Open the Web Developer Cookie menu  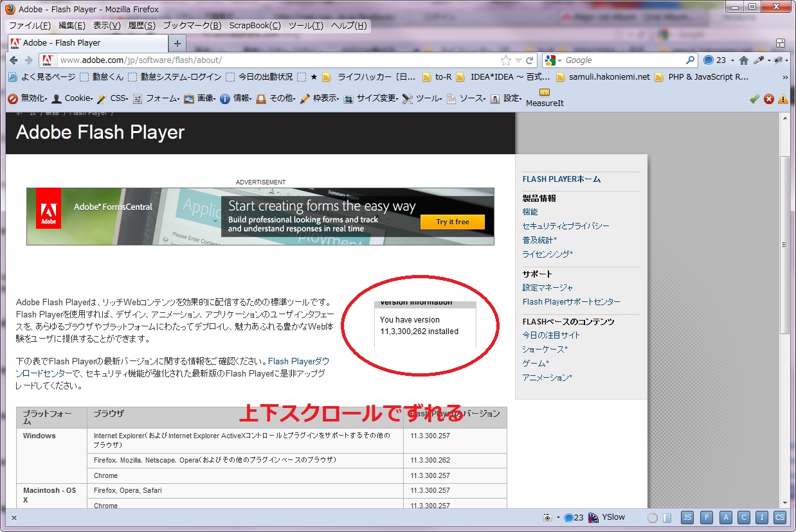(x=73, y=98)
